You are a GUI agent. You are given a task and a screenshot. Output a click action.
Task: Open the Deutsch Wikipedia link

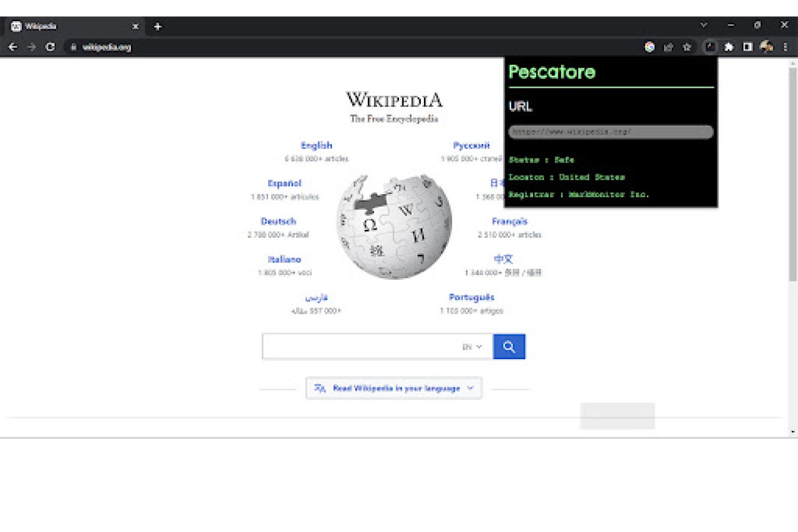coord(278,221)
